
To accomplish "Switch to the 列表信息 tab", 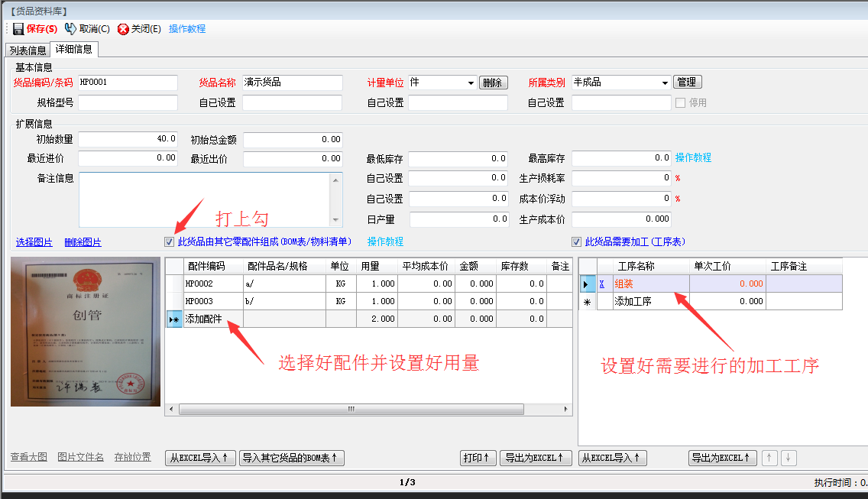I will (x=27, y=50).
